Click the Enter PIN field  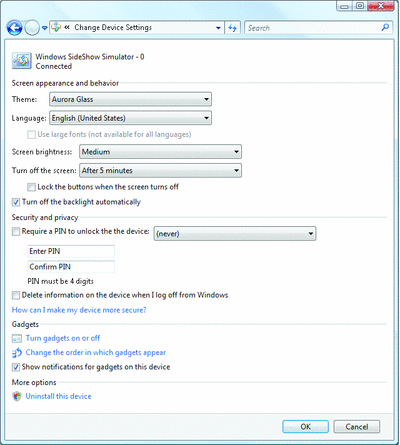tap(71, 251)
